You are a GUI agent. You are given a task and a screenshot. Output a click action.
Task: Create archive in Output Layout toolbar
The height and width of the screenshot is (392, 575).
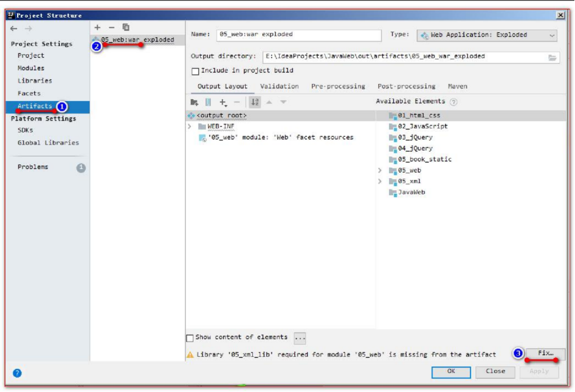click(208, 102)
